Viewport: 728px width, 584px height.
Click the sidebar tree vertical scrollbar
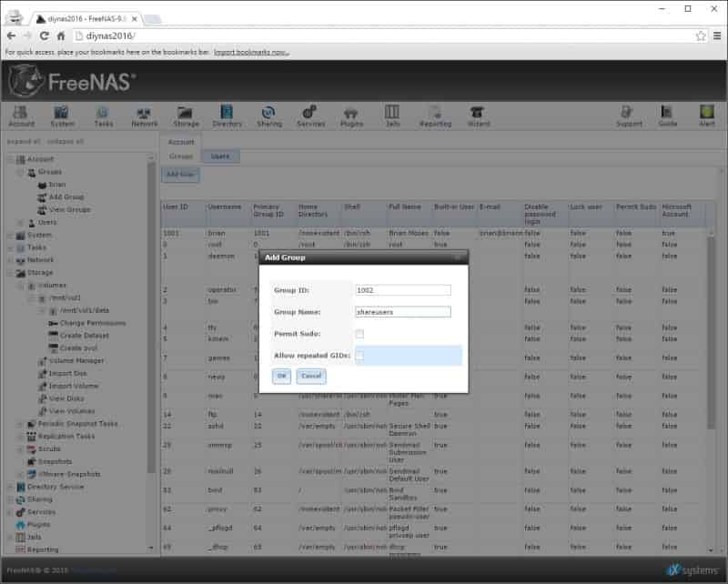(x=150, y=316)
